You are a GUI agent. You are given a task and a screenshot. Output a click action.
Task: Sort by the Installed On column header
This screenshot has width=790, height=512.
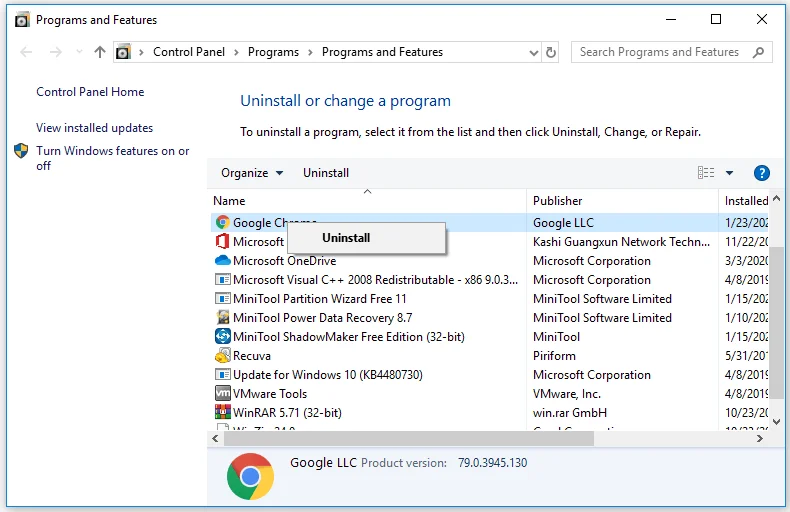(746, 201)
